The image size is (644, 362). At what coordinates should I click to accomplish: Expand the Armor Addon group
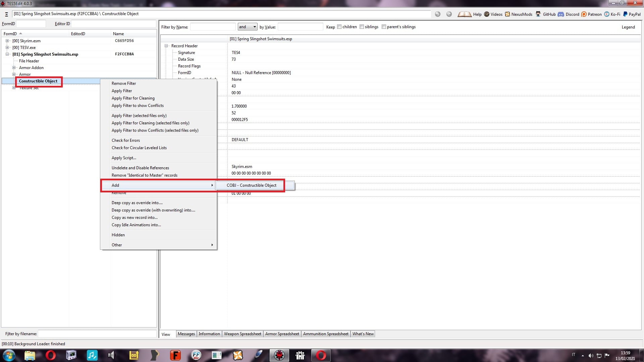[x=14, y=67]
